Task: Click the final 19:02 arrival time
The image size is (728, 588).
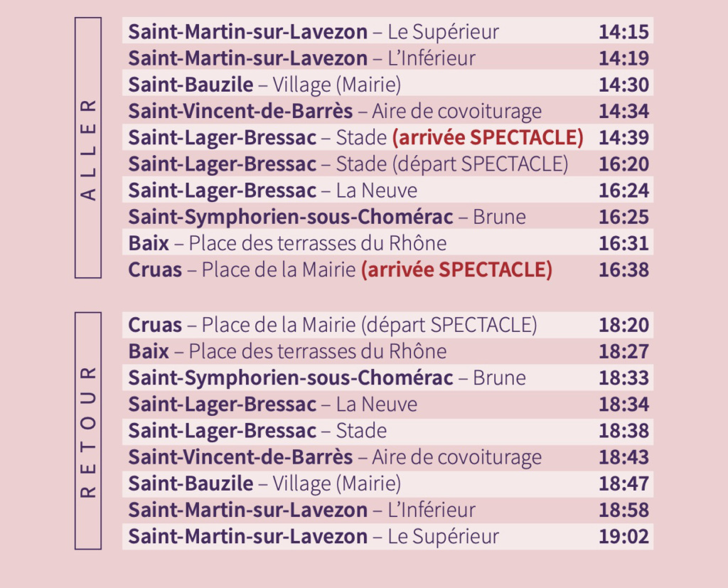Action: coord(623,536)
